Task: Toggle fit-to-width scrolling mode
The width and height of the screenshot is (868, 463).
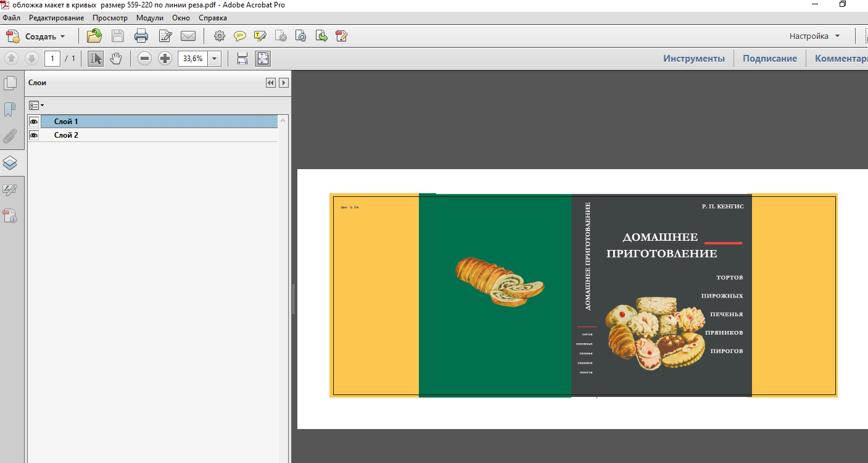Action: coord(242,59)
